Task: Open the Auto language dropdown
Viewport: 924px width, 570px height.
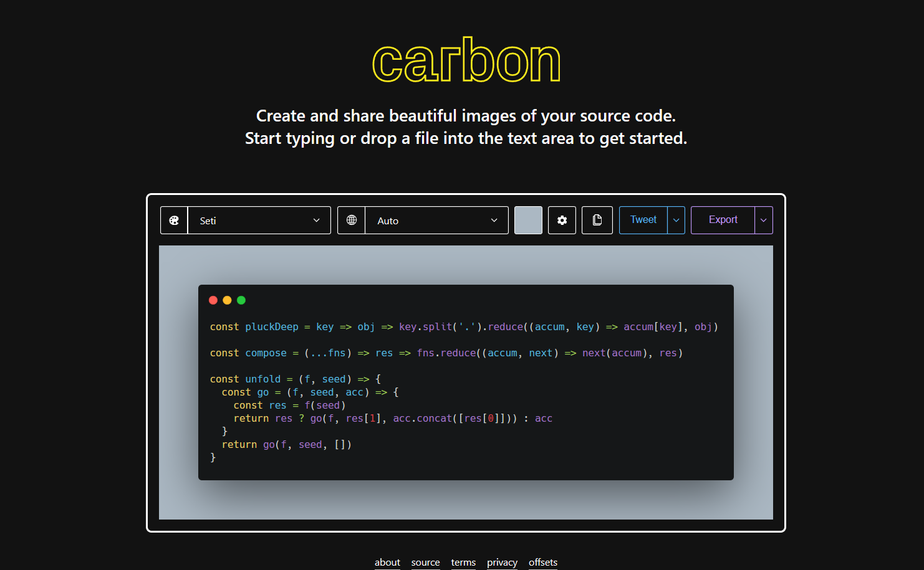Action: click(x=437, y=221)
